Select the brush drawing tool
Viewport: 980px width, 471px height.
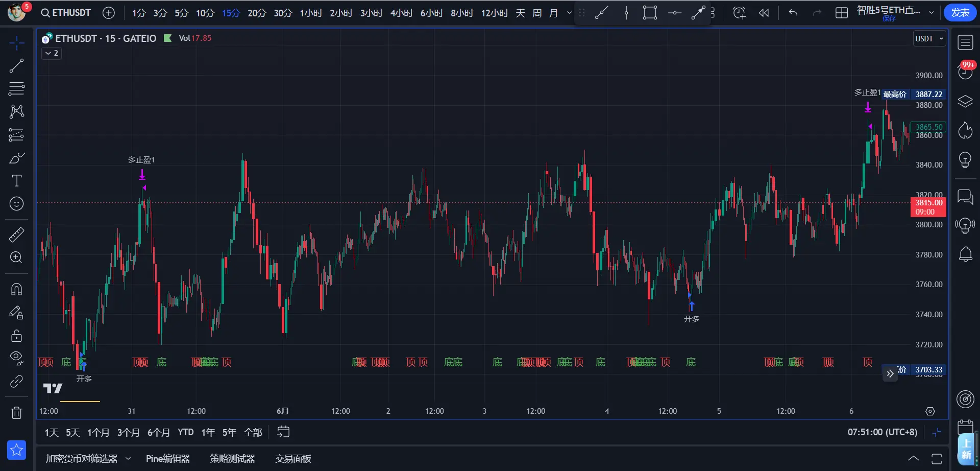click(x=17, y=158)
